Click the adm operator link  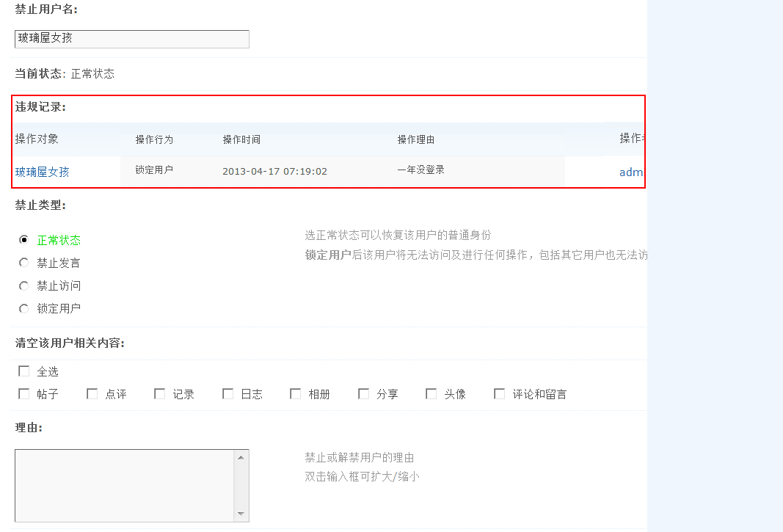click(630, 172)
